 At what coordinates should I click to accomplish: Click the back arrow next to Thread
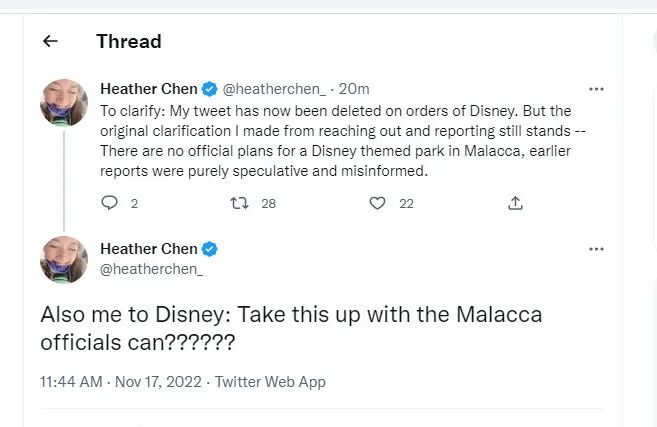pyautogui.click(x=50, y=41)
